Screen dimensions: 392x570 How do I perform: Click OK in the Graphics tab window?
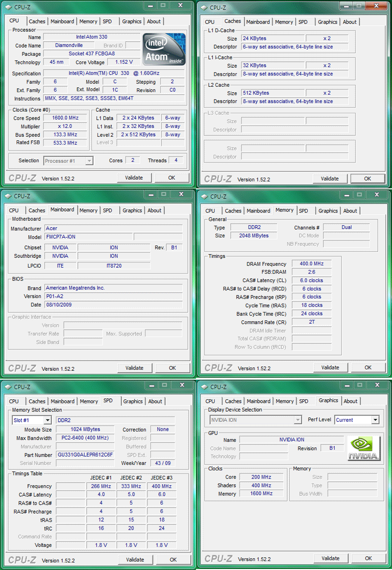(368, 558)
